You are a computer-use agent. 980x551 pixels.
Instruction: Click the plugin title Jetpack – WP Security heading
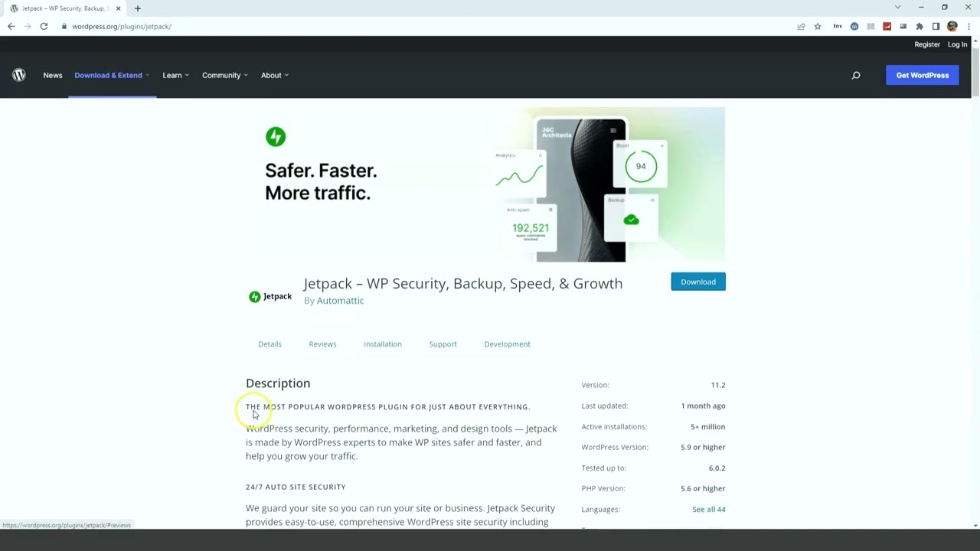pos(463,283)
